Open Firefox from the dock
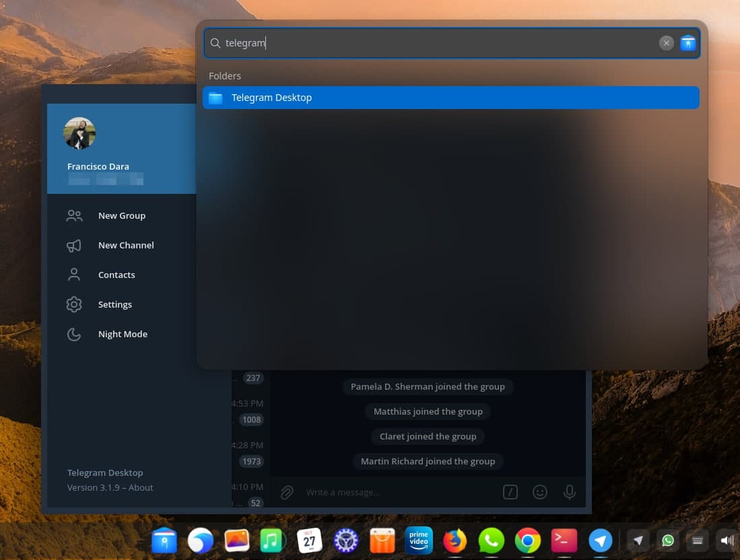This screenshot has height=560, width=740. click(x=455, y=540)
